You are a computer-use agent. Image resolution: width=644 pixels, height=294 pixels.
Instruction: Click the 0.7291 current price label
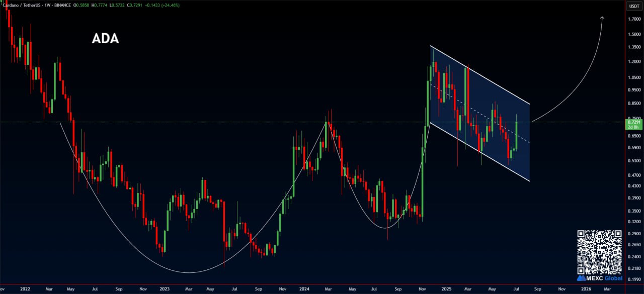632,122
